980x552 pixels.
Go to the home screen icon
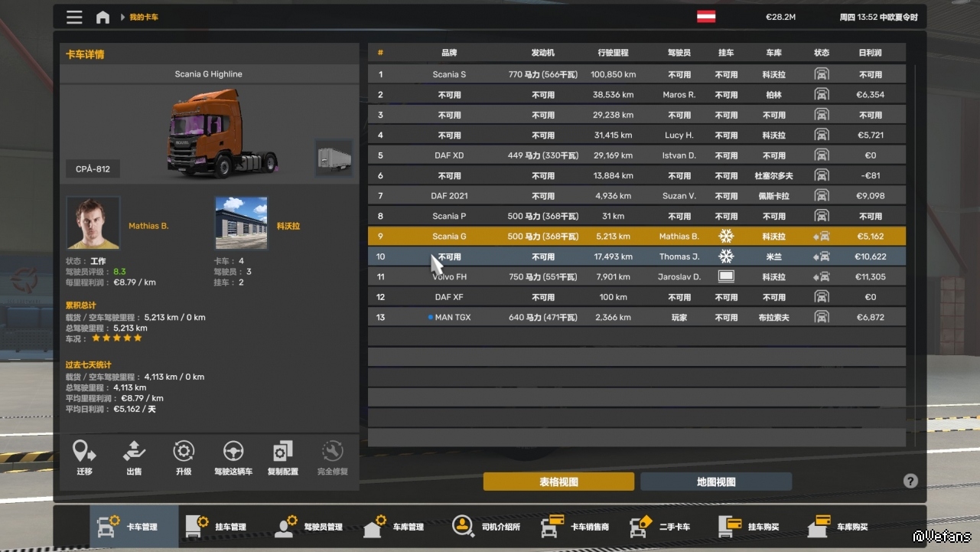pyautogui.click(x=103, y=17)
